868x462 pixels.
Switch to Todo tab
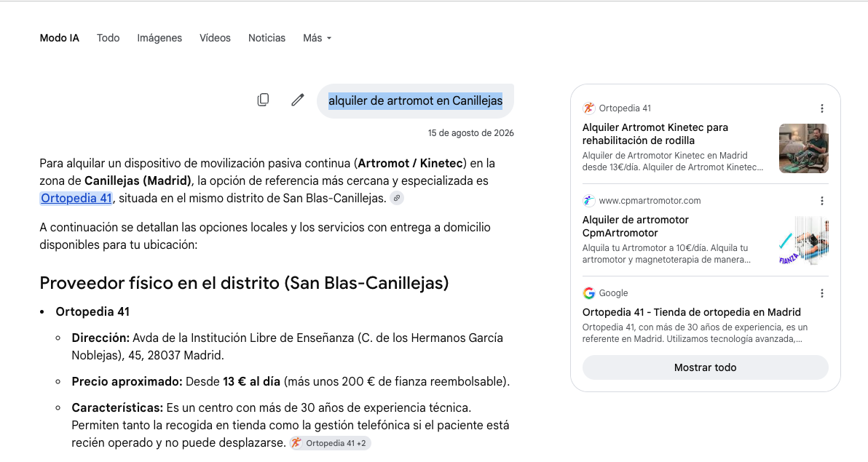coord(108,38)
